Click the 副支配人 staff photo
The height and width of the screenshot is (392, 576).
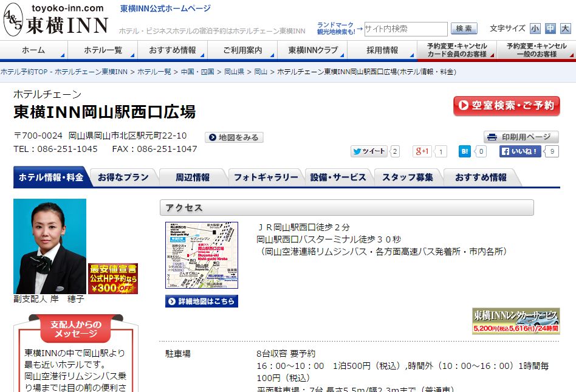pyautogui.click(x=50, y=246)
